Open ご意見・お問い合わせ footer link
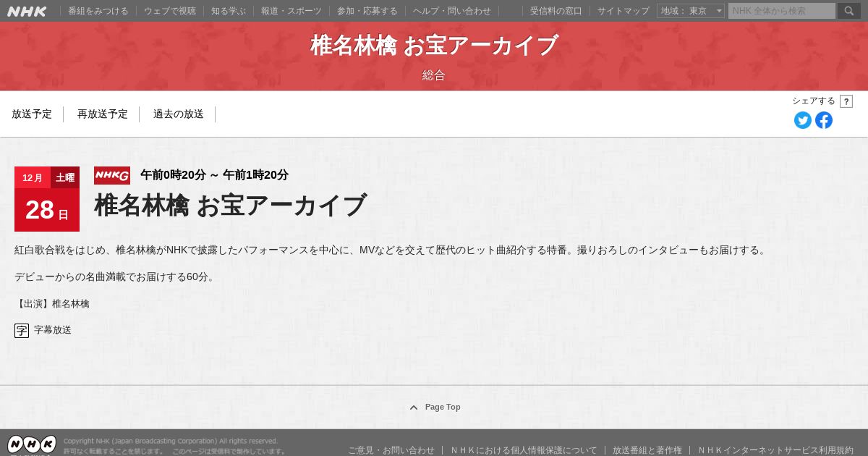Viewport: 868px width, 456px height. pos(391,450)
